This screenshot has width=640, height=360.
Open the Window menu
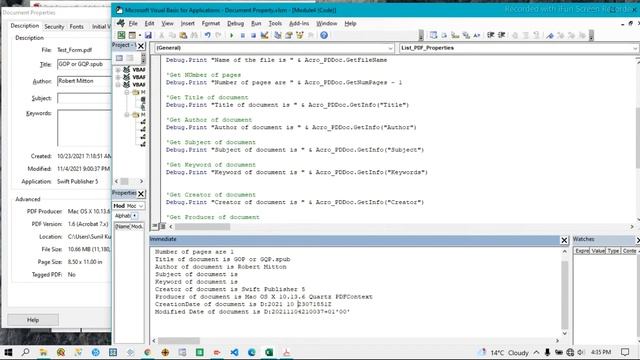[327, 24]
